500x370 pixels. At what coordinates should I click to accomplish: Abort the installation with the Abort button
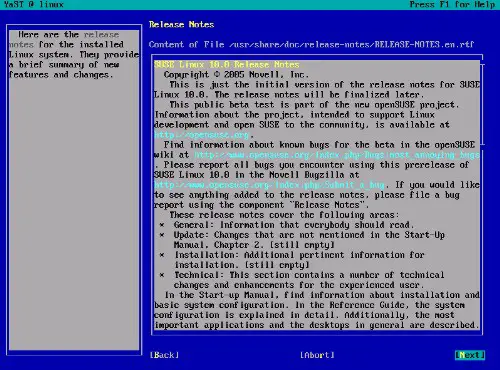317,355
